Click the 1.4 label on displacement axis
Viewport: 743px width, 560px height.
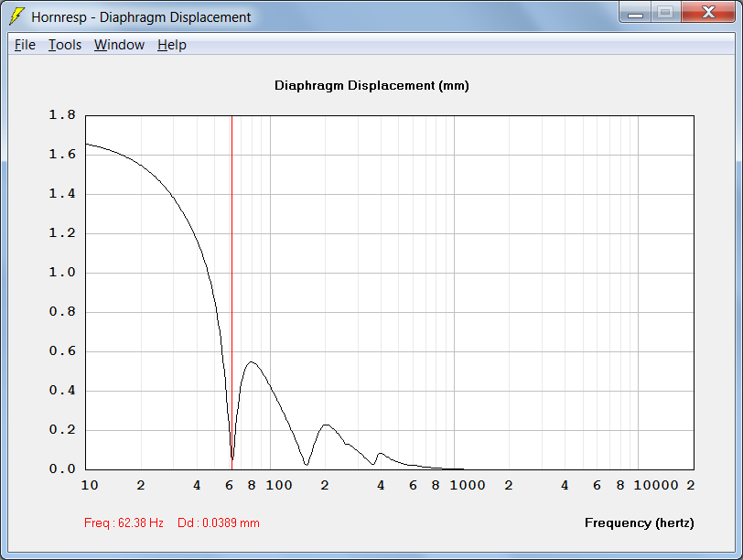coord(62,194)
